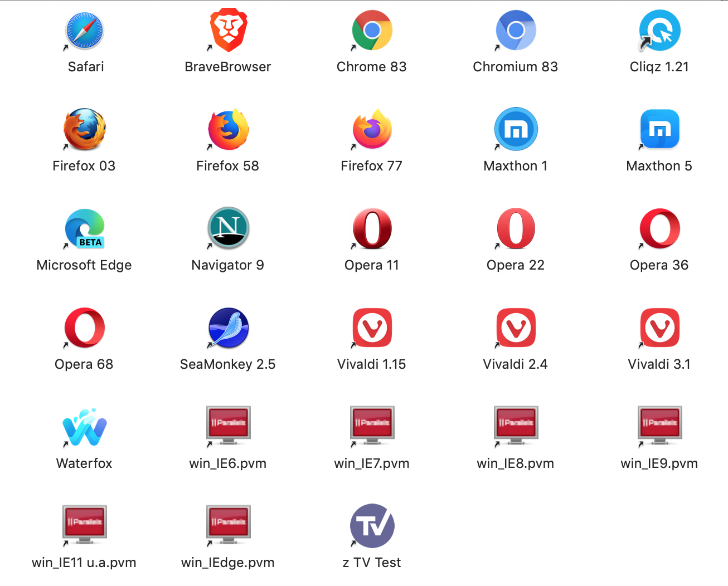
Task: Open the Waterfox browser
Action: pos(84,427)
